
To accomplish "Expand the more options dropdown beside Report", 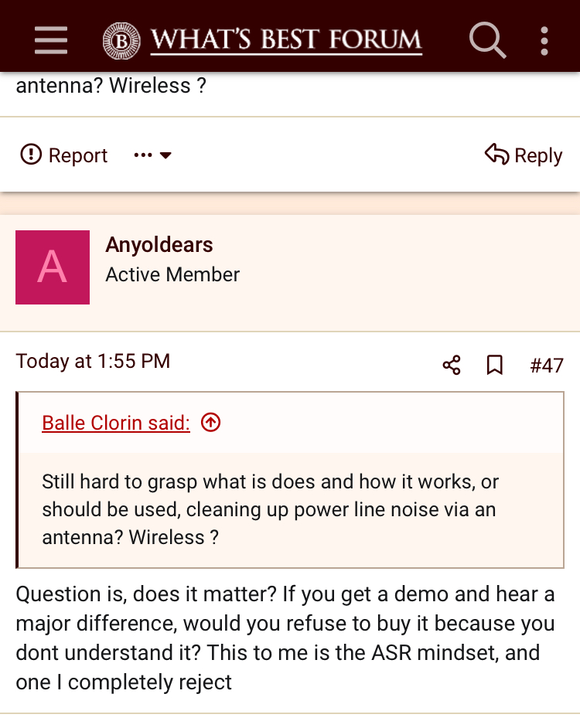I will tap(152, 155).
